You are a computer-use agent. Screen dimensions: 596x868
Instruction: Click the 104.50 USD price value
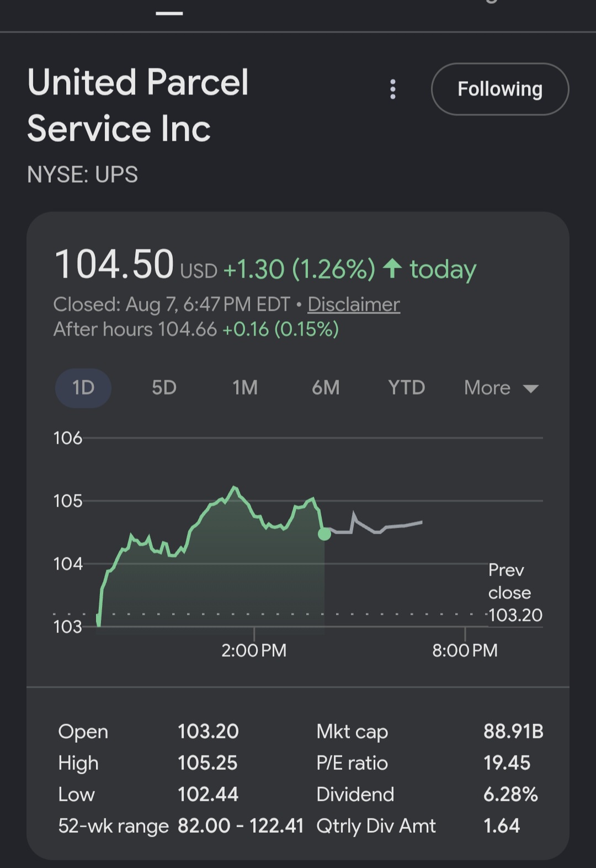(136, 264)
